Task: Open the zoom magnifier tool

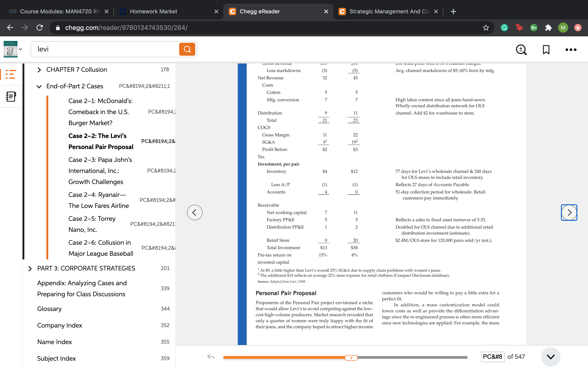Action: point(521,50)
